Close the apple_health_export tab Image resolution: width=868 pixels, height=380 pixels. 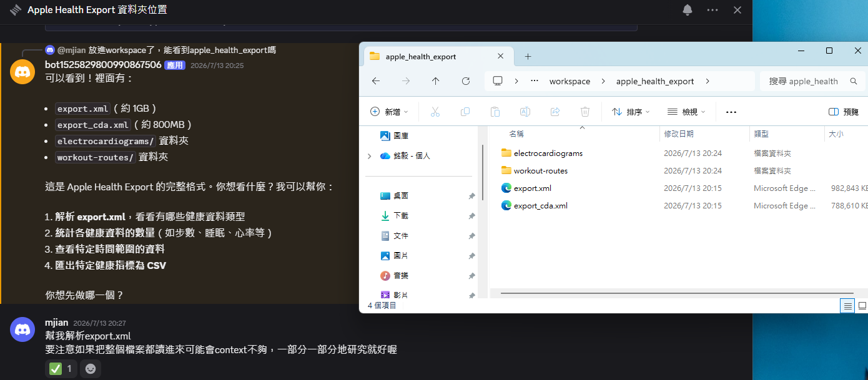[x=500, y=56]
